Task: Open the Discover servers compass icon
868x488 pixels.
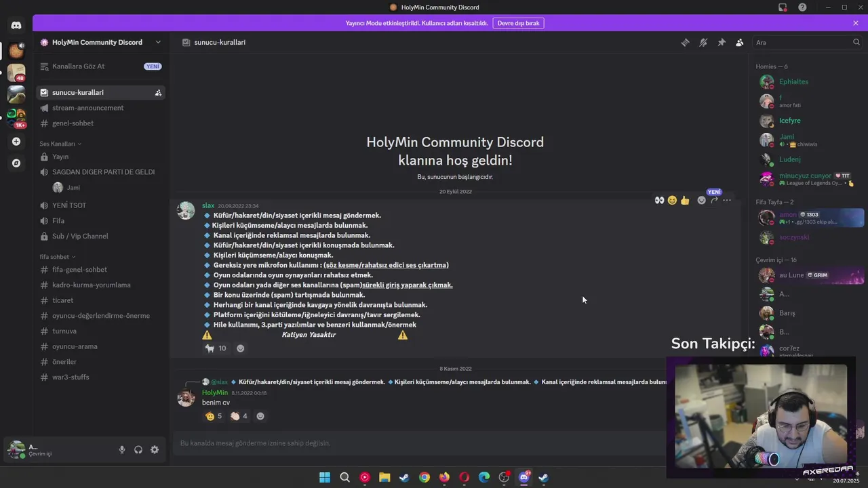Action: [16, 163]
